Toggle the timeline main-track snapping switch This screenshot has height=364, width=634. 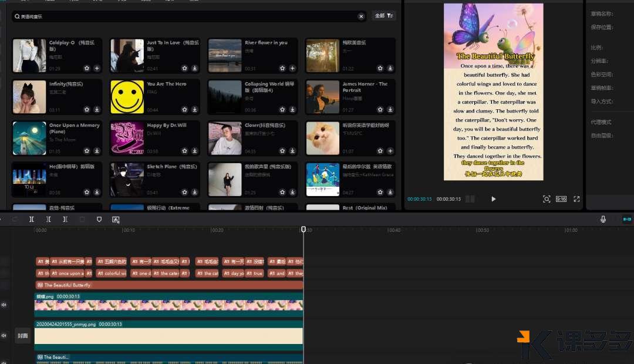tap(627, 219)
